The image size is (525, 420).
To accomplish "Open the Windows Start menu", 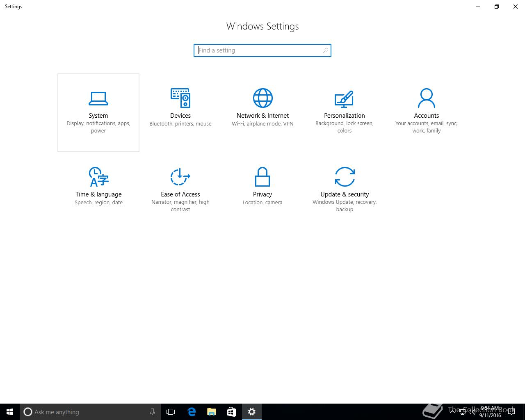I will pyautogui.click(x=10, y=412).
